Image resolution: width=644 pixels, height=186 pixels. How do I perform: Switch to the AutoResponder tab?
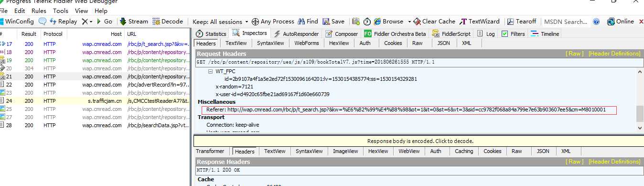296,34
